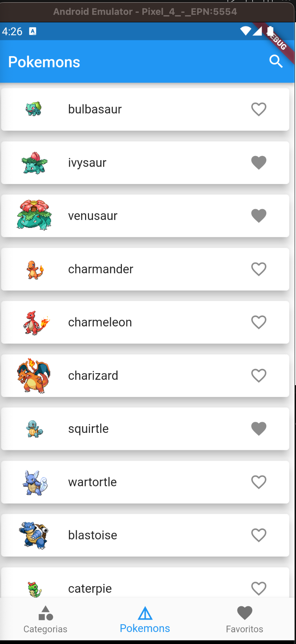The width and height of the screenshot is (296, 644).
Task: Favorite bulbasaur by tapping its heart
Action: click(259, 109)
